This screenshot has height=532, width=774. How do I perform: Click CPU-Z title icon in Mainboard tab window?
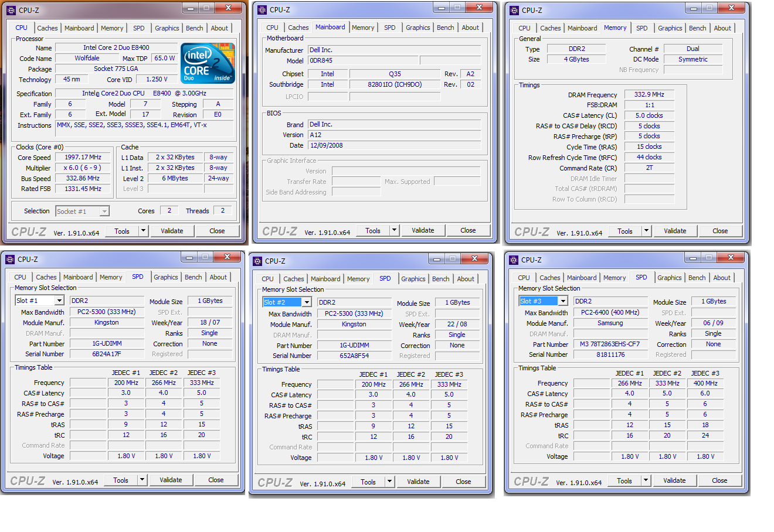262,9
